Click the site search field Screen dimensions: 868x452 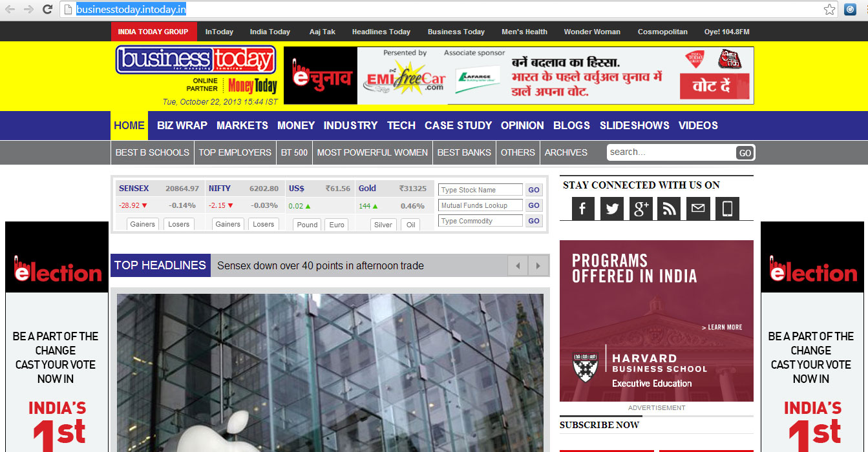point(671,152)
